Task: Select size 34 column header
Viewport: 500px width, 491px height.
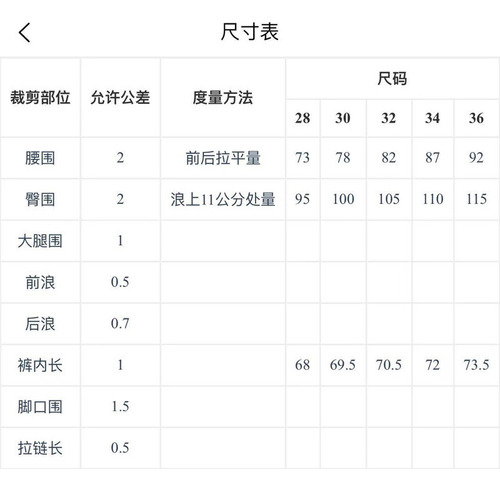Action: pyautogui.click(x=433, y=118)
